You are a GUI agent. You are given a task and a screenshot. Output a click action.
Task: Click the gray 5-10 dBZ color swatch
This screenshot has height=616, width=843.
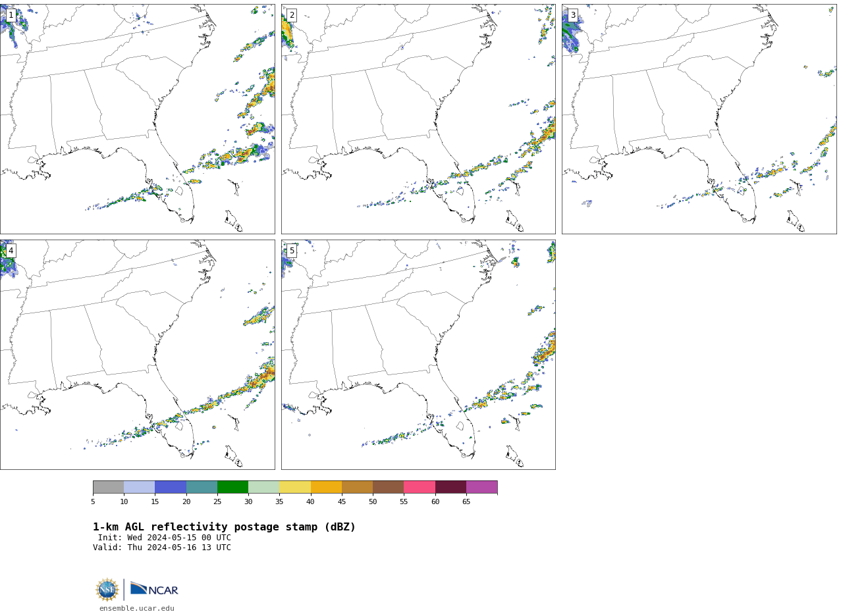108,487
